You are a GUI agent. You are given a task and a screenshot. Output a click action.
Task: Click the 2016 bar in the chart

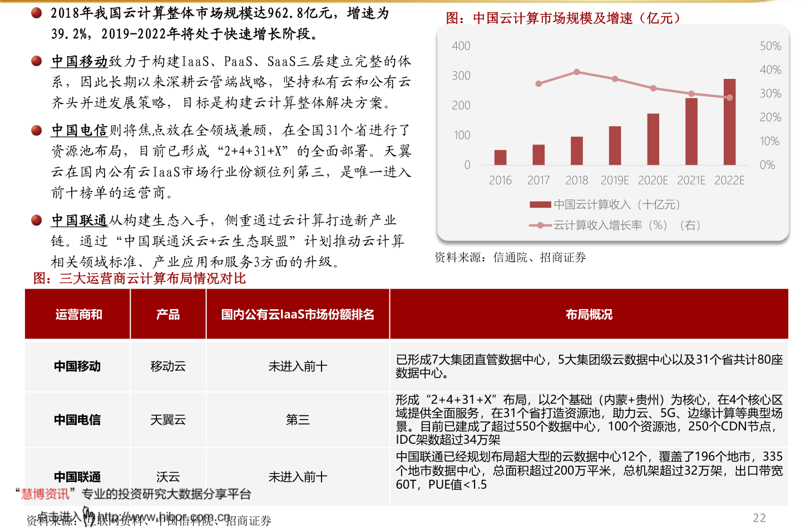501,157
